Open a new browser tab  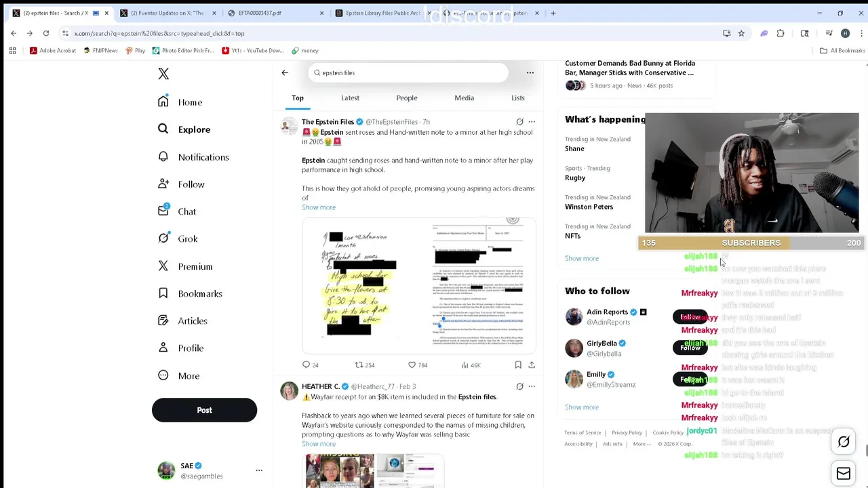pyautogui.click(x=553, y=13)
